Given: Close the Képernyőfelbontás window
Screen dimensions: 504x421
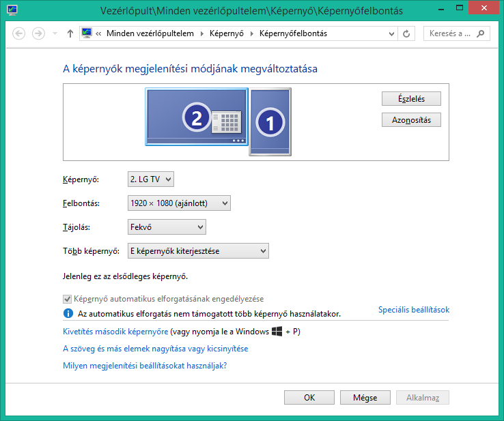Looking at the screenshot, I should (x=484, y=8).
